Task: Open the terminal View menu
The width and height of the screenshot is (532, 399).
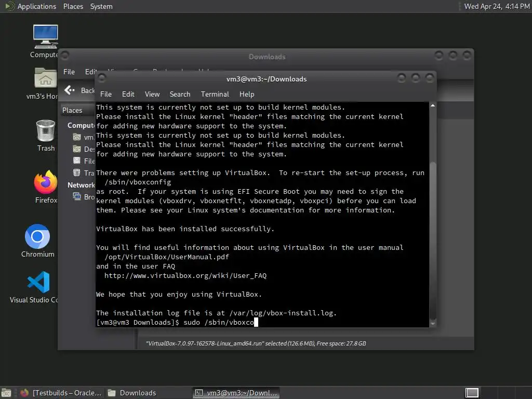Action: pos(152,94)
